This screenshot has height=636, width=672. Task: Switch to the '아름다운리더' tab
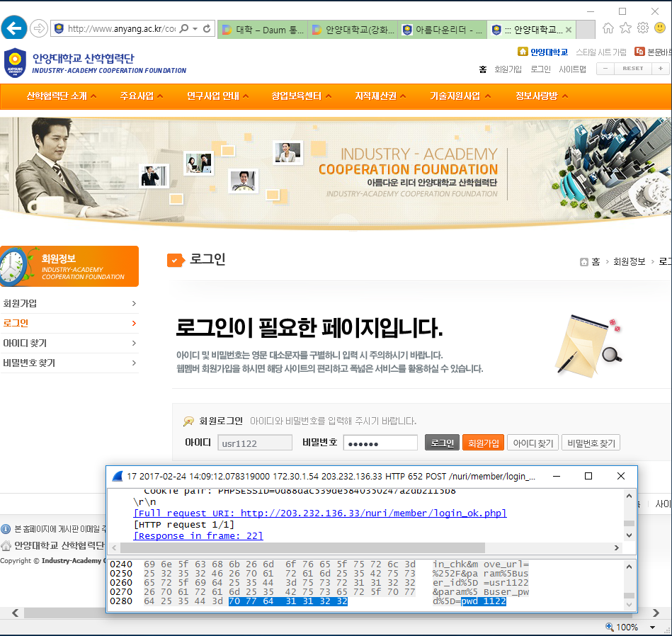[x=443, y=30]
